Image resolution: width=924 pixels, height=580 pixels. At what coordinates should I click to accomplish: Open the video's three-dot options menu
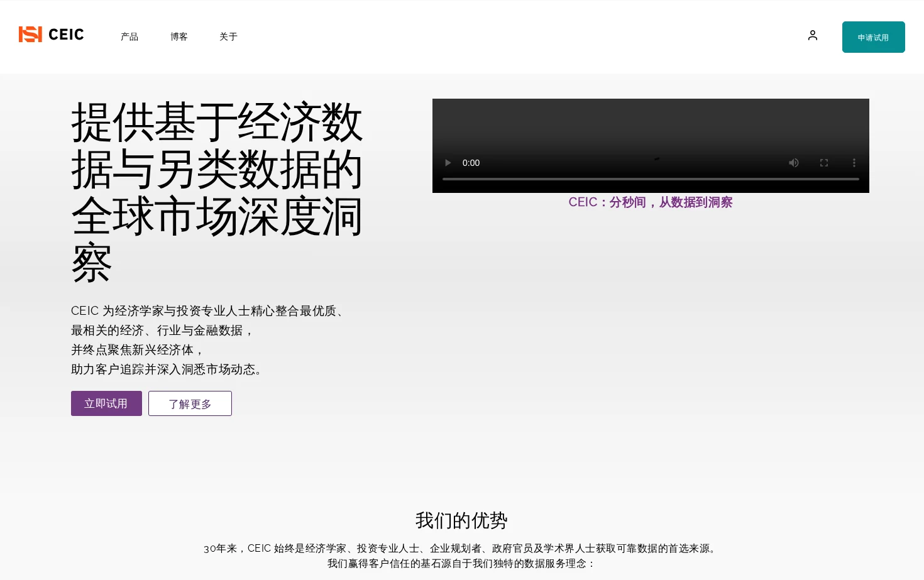(x=854, y=163)
